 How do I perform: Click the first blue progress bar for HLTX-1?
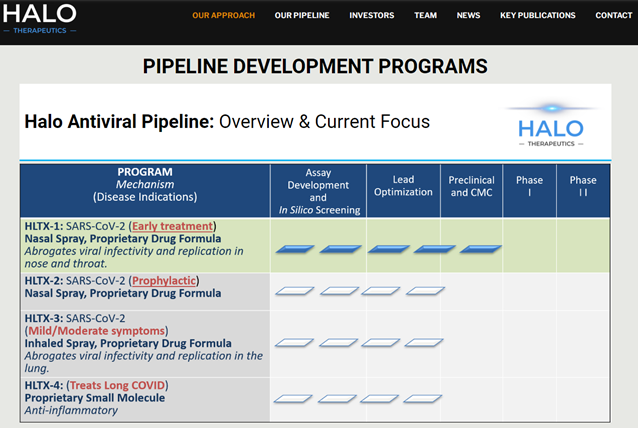[x=294, y=249]
